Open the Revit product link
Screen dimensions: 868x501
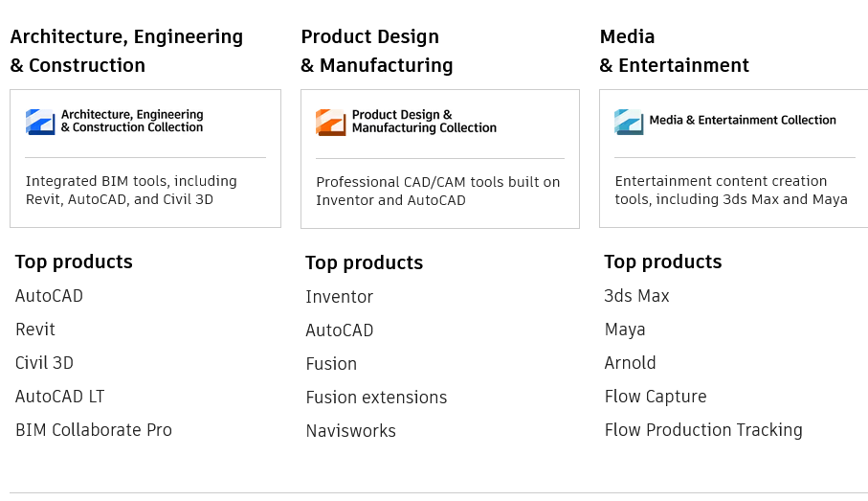tap(35, 330)
